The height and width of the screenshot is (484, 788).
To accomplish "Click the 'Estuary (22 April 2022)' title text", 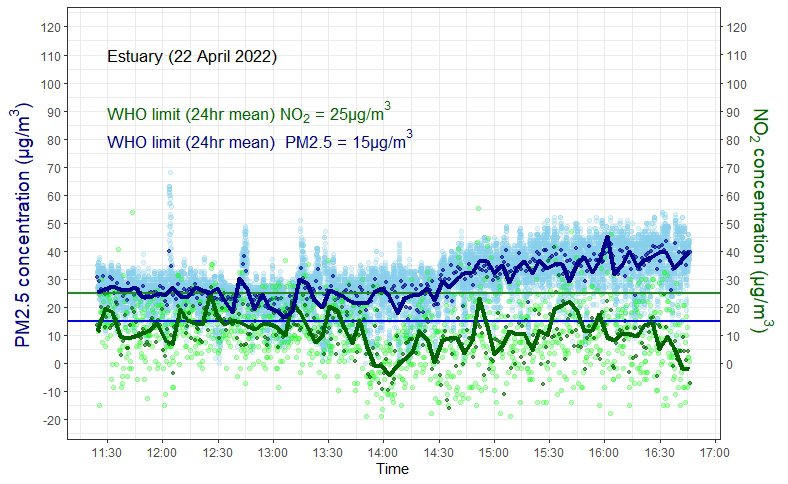I will click(191, 56).
